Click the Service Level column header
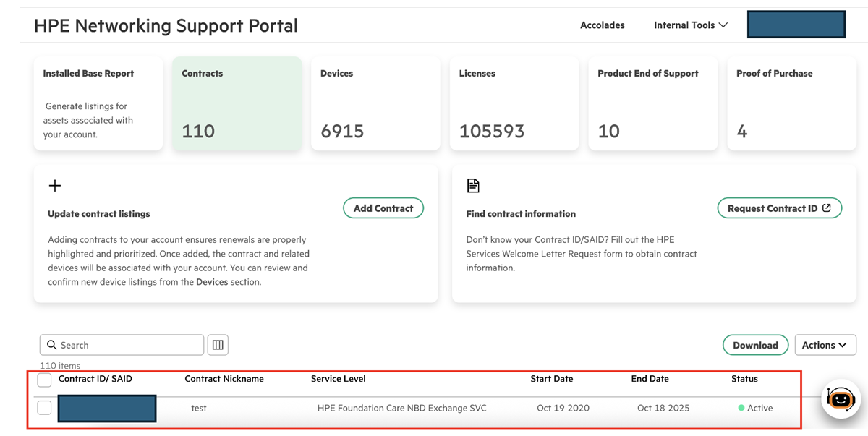Screen dimensions: 868x436 (x=339, y=379)
